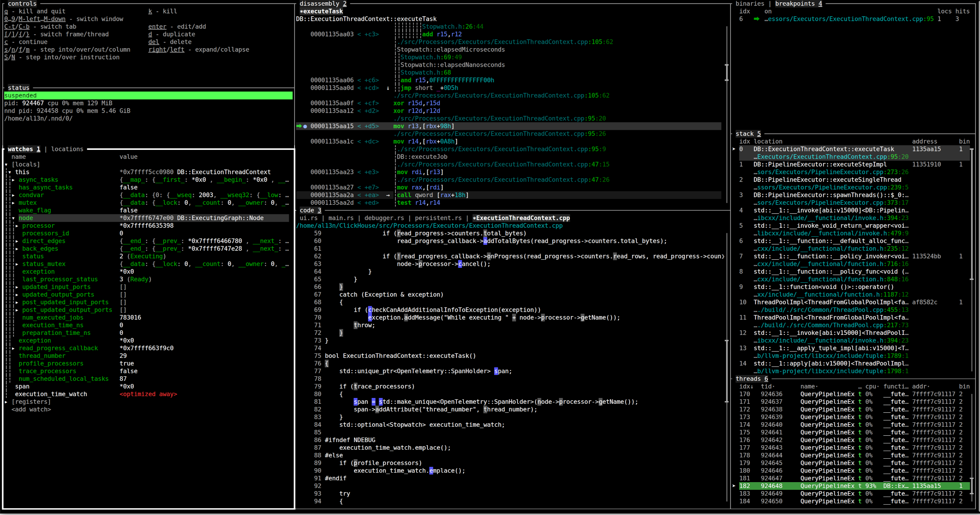Open the persistent.rs code tab
This screenshot has height=515, width=980.
438,218
